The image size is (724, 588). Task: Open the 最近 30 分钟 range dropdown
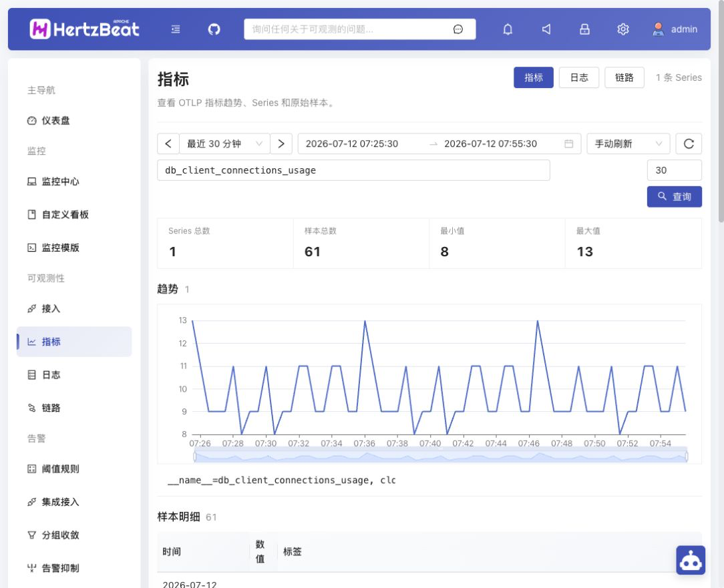click(224, 143)
